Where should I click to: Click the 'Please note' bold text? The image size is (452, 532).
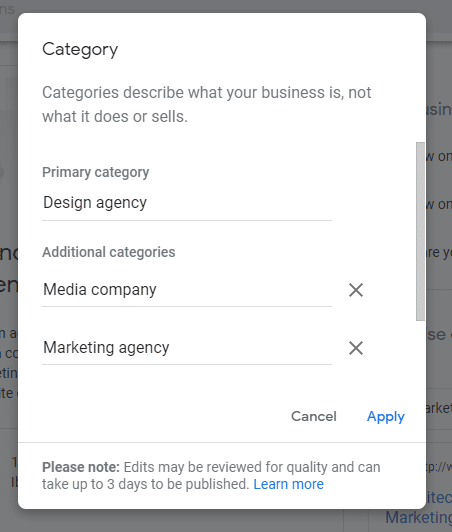click(x=81, y=467)
